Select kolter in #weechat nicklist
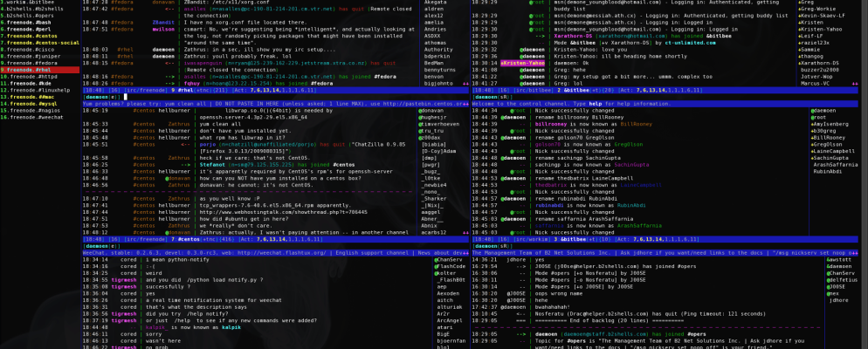Viewport: 868px width, 349px height. [447, 273]
